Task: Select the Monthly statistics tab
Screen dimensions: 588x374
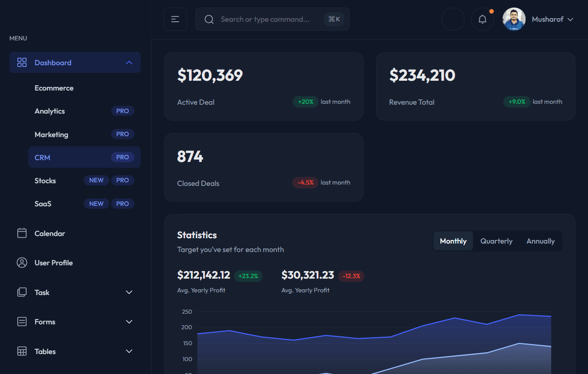Action: 453,241
